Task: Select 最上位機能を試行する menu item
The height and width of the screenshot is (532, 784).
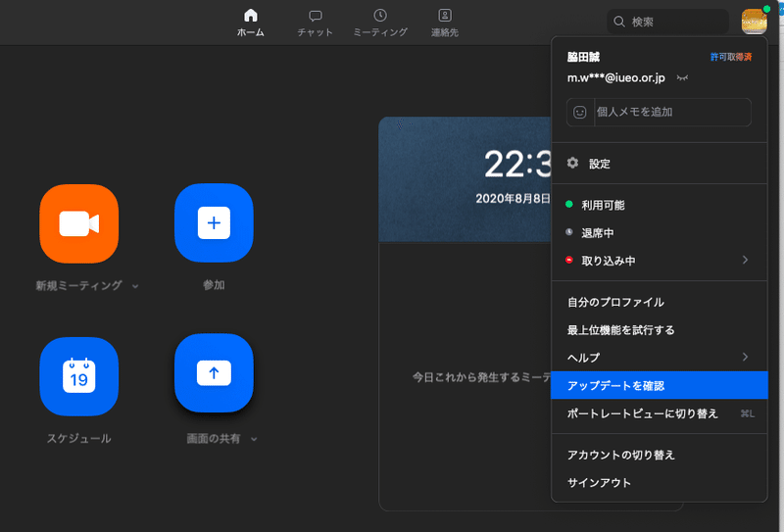Action: 659,330
